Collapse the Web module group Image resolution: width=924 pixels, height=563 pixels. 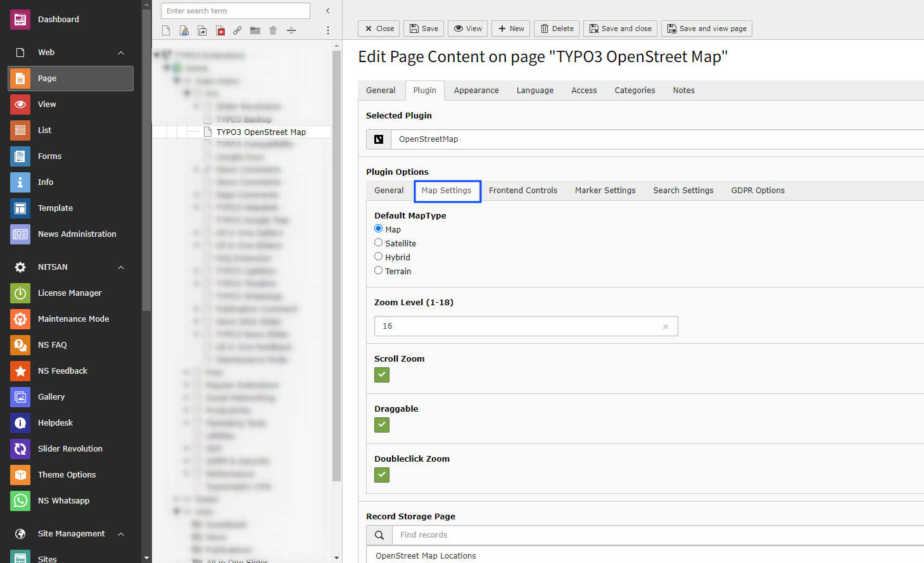click(x=121, y=53)
